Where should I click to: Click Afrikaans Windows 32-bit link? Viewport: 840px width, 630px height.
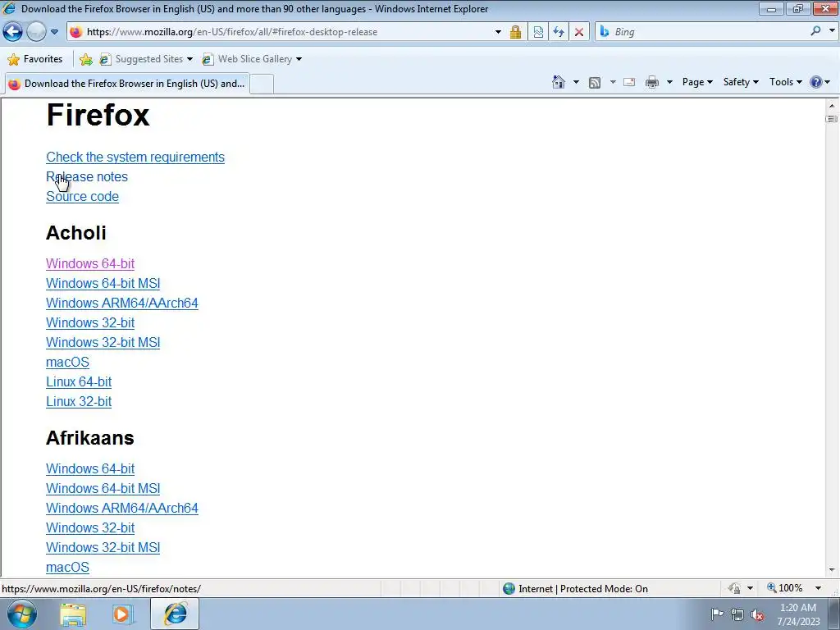pyautogui.click(x=90, y=528)
